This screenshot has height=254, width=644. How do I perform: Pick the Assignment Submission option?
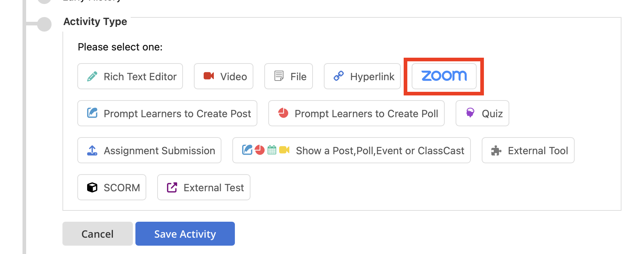tap(149, 150)
